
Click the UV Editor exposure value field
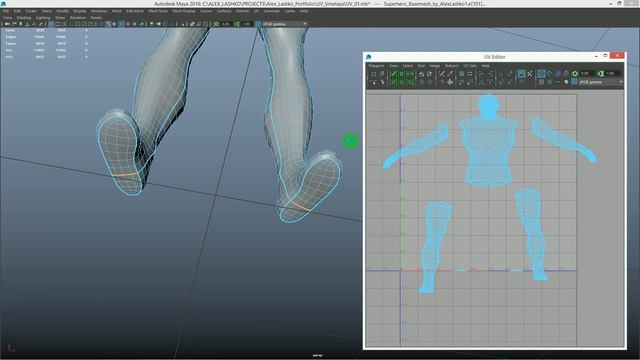pyautogui.click(x=587, y=73)
